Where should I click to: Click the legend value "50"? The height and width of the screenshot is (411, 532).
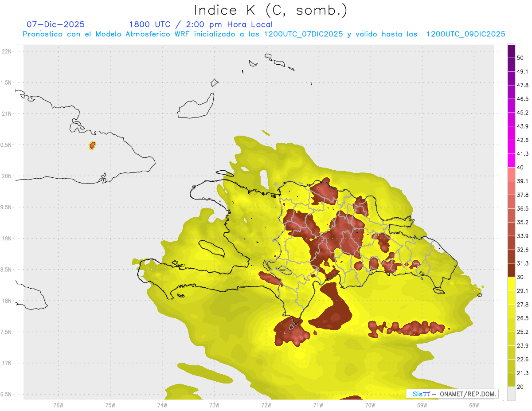[520, 58]
